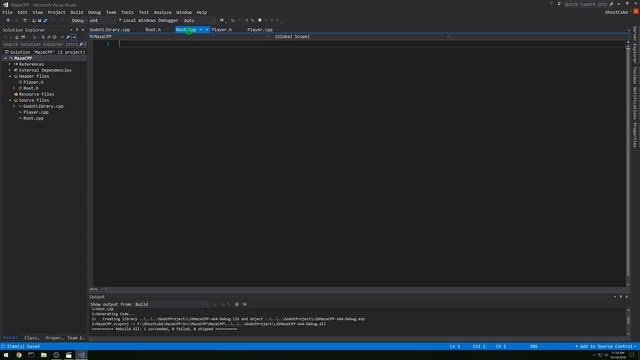
Task: Start Local Windows Debugger
Action: pyautogui.click(x=149, y=20)
